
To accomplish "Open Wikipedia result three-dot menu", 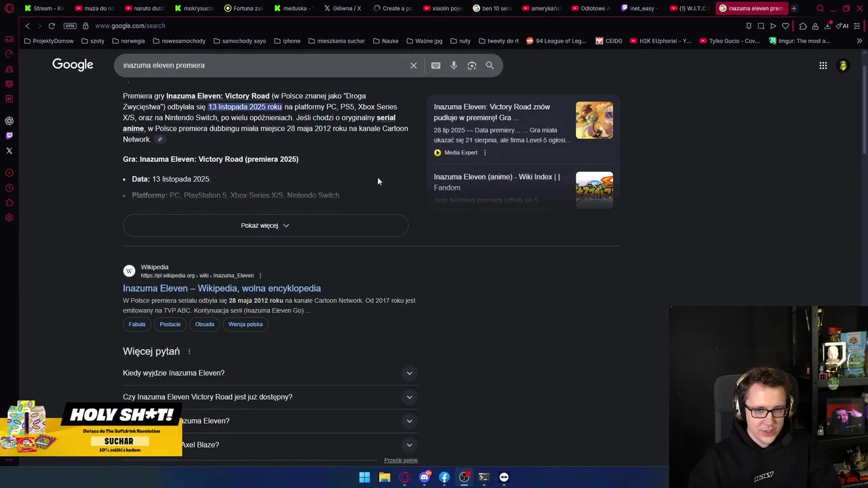I will (x=260, y=275).
